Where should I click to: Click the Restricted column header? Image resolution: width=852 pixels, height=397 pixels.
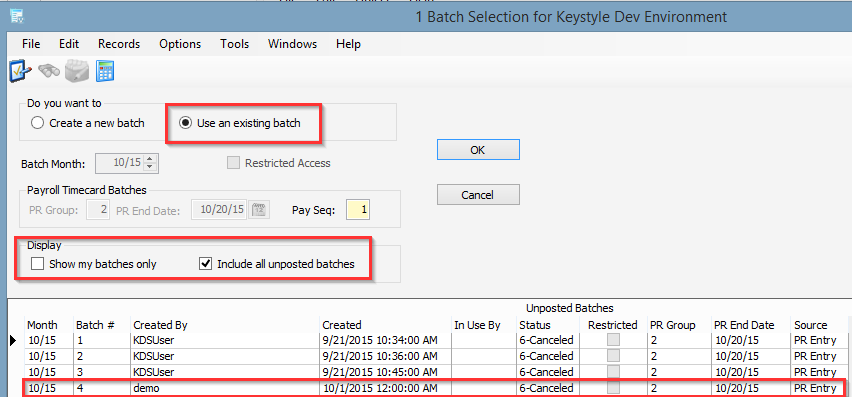pos(612,325)
